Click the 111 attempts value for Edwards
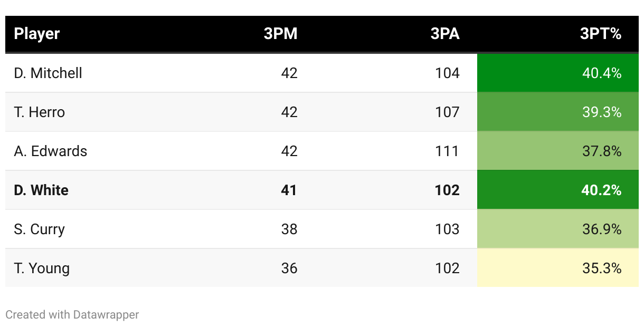644x327 pixels. point(447,151)
